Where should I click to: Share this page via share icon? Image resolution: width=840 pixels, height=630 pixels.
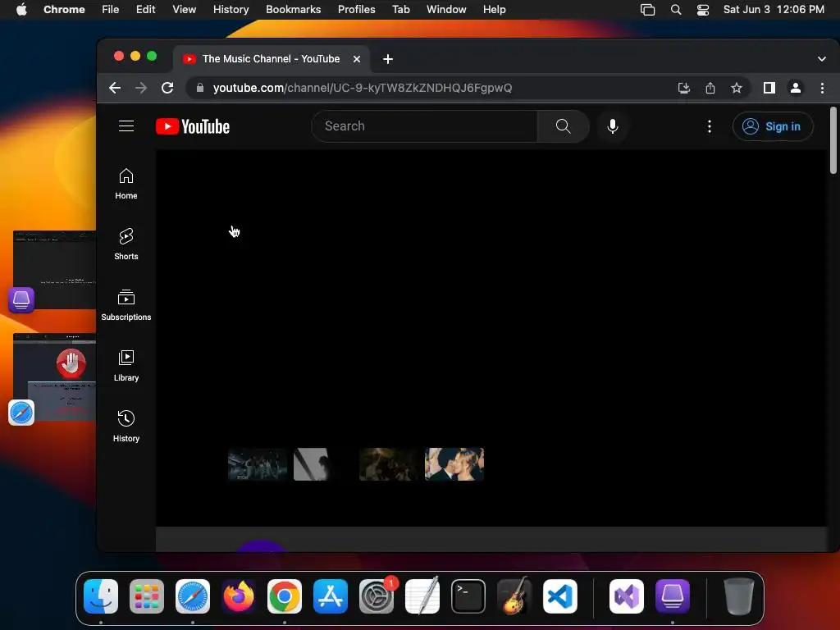click(710, 88)
